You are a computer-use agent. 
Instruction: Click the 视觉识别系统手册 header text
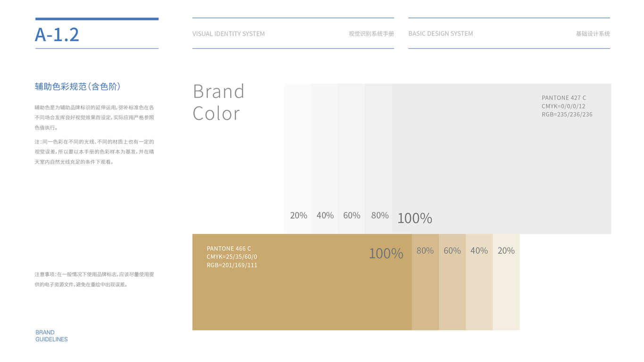[x=372, y=34]
